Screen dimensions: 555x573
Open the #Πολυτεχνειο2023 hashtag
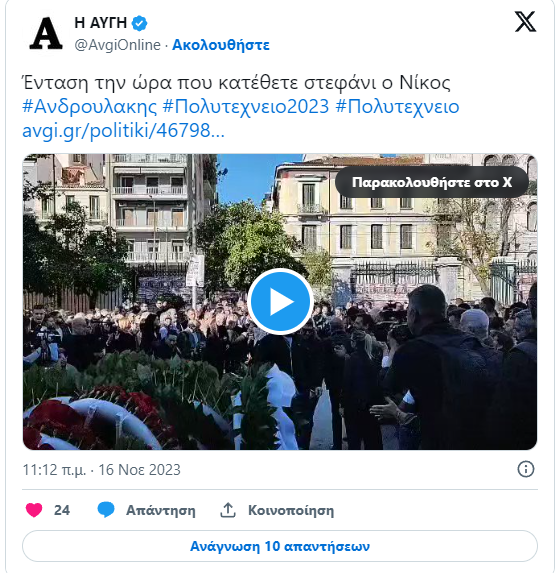[246, 107]
